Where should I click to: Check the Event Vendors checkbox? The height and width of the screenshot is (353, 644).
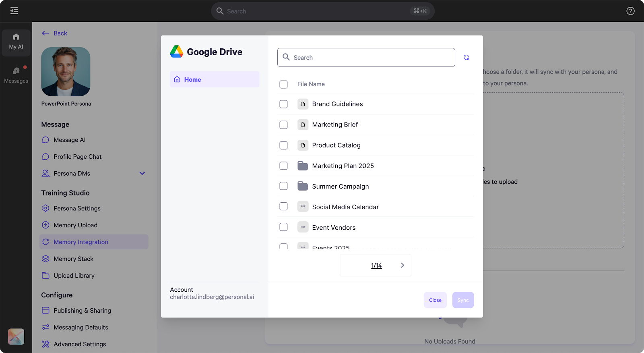click(x=283, y=227)
